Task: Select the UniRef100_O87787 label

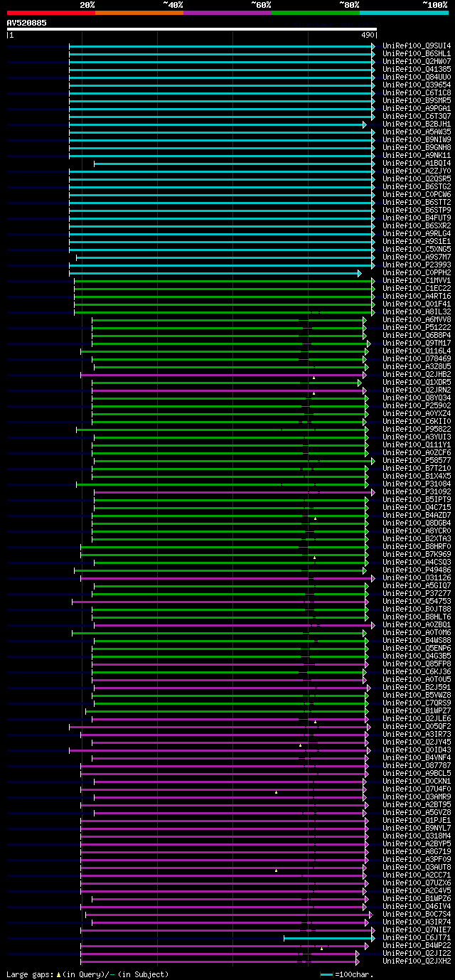Action: [x=417, y=765]
